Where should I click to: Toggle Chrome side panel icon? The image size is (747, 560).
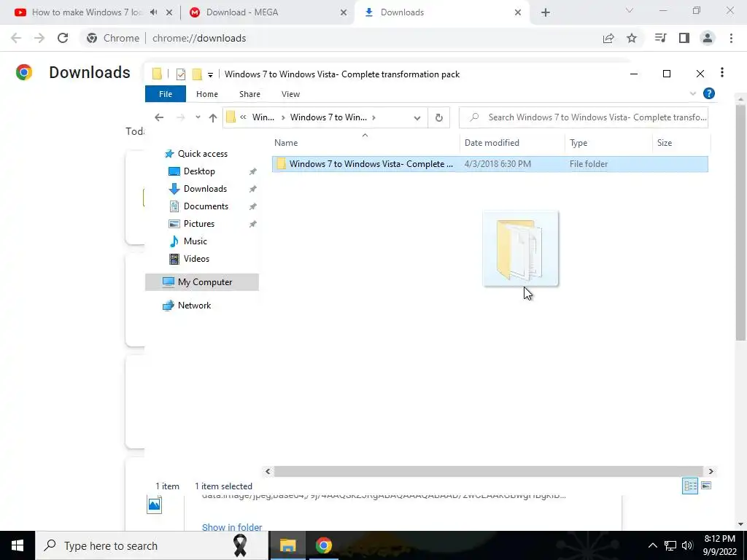point(684,38)
